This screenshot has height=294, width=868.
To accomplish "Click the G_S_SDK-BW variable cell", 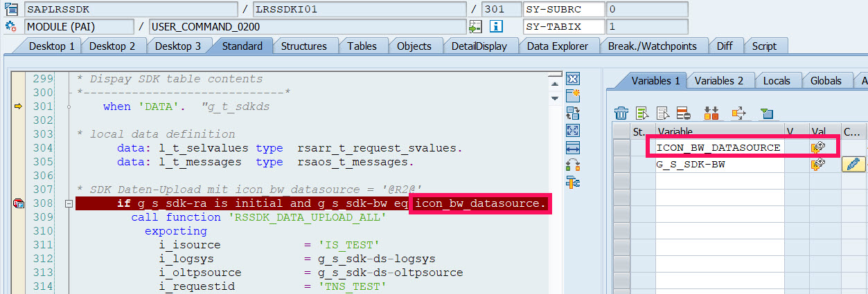I will (719, 164).
